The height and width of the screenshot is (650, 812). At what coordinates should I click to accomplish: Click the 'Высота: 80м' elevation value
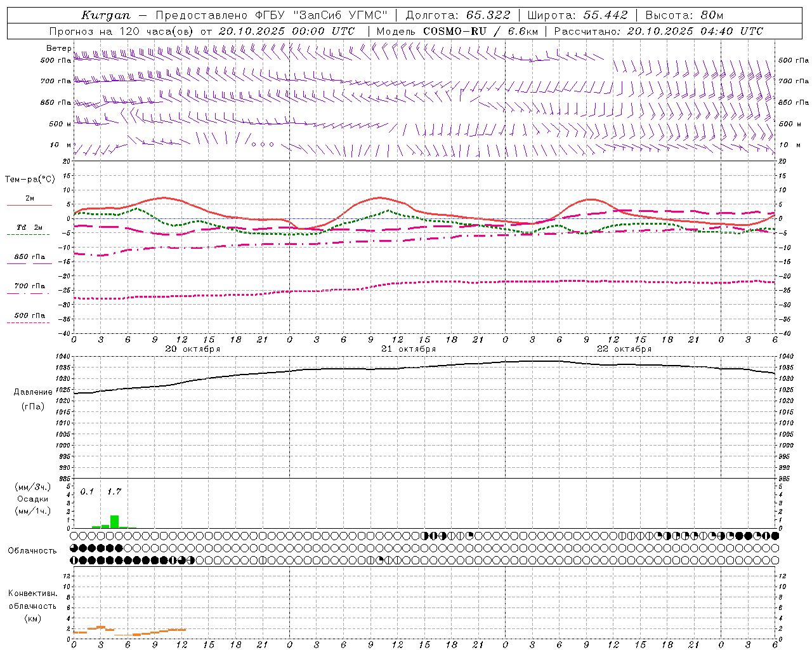[x=684, y=15]
